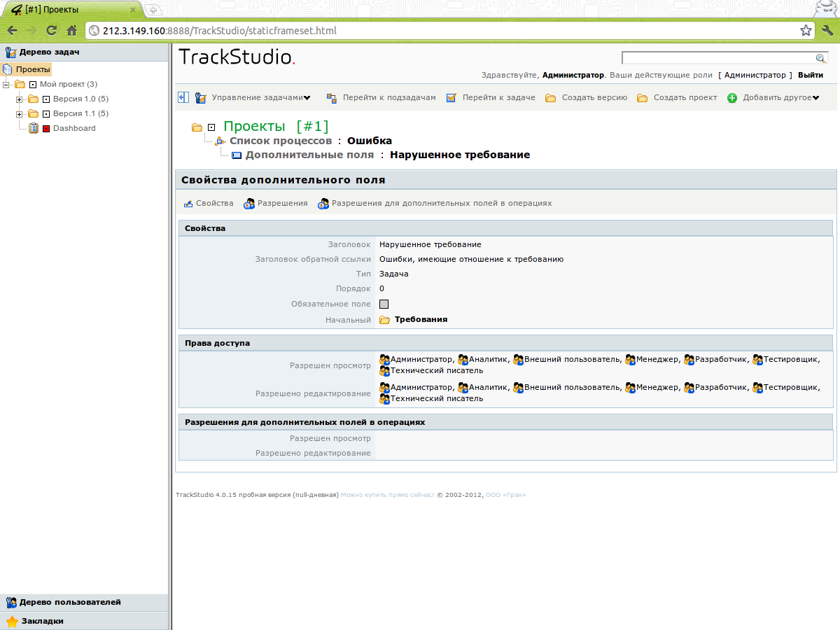Click the browser forward arrow
The image size is (840, 630).
[31, 31]
